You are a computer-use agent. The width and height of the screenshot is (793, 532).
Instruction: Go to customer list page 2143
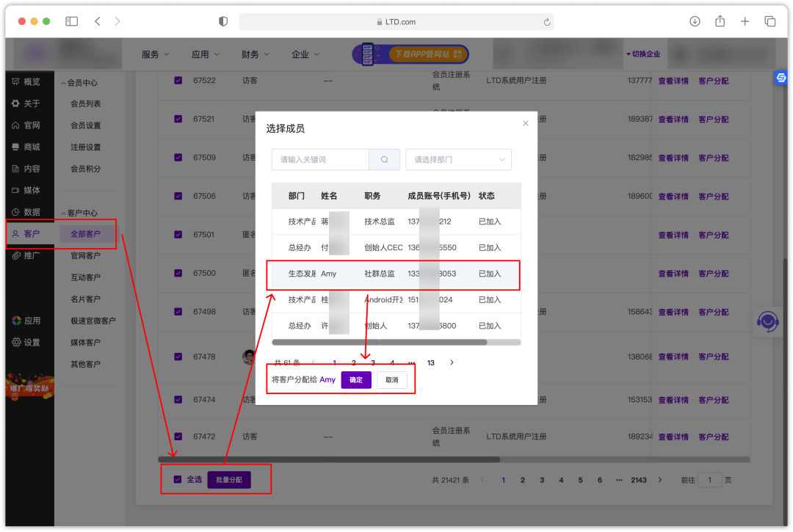tap(638, 480)
